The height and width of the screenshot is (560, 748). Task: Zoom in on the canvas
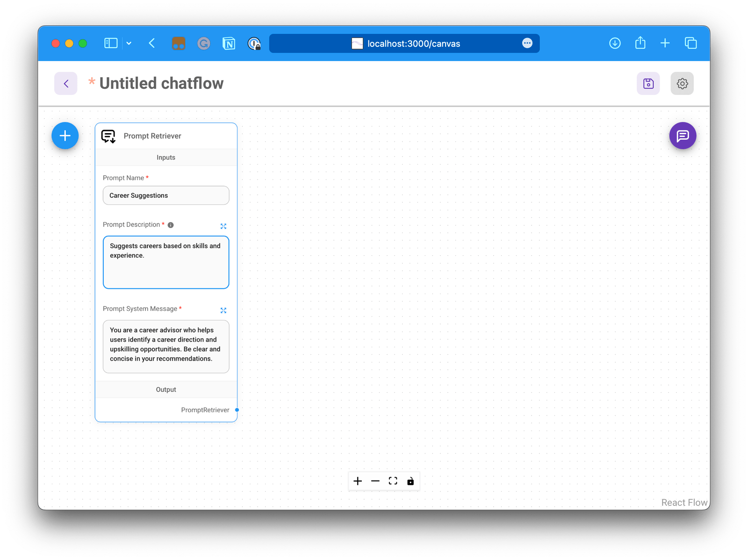358,481
